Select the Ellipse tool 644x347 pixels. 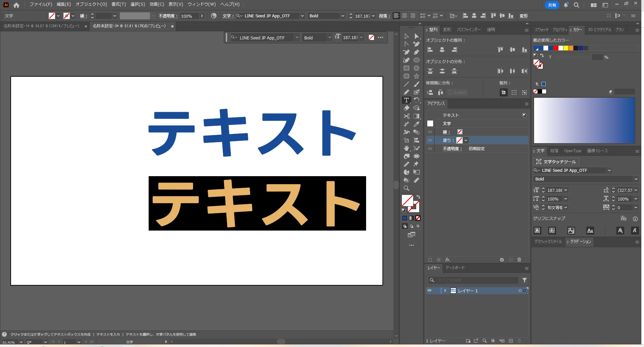(417, 60)
